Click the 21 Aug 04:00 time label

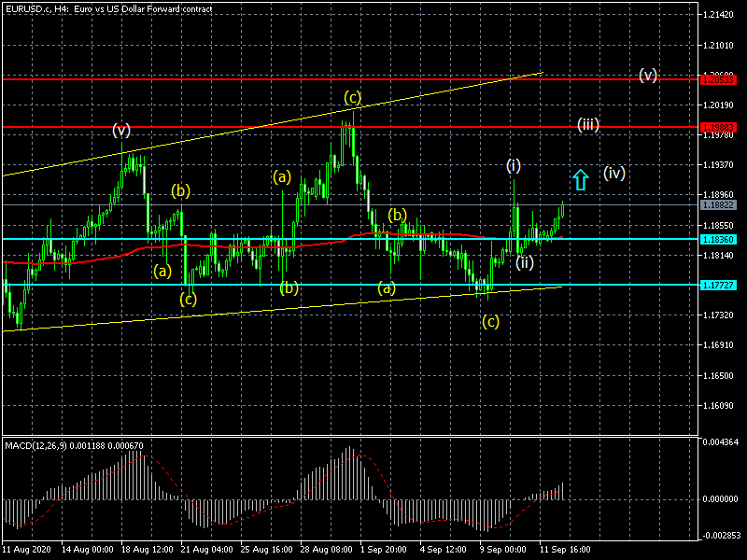click(206, 549)
